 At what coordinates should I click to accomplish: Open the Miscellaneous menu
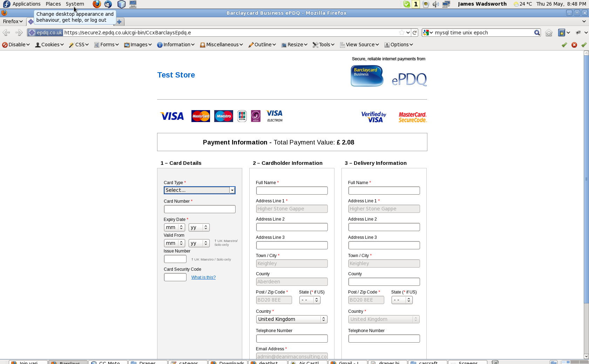222,45
